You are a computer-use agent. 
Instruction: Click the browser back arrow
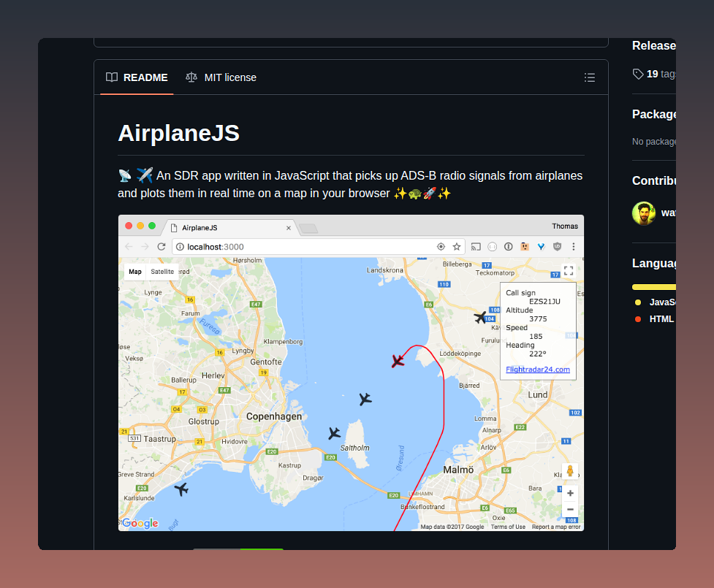click(129, 247)
